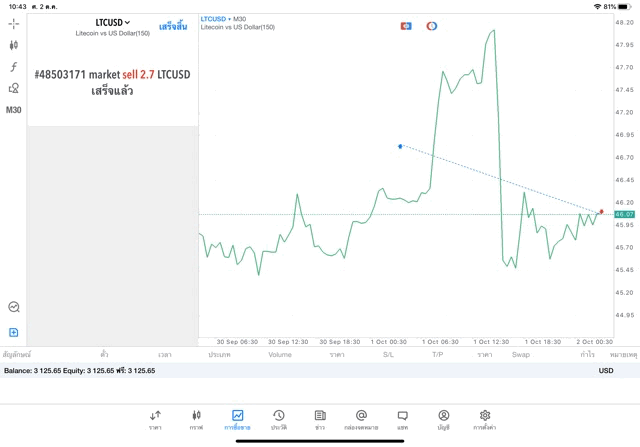
Task: Tap the LTCUSD M30 chart title
Action: [224, 18]
